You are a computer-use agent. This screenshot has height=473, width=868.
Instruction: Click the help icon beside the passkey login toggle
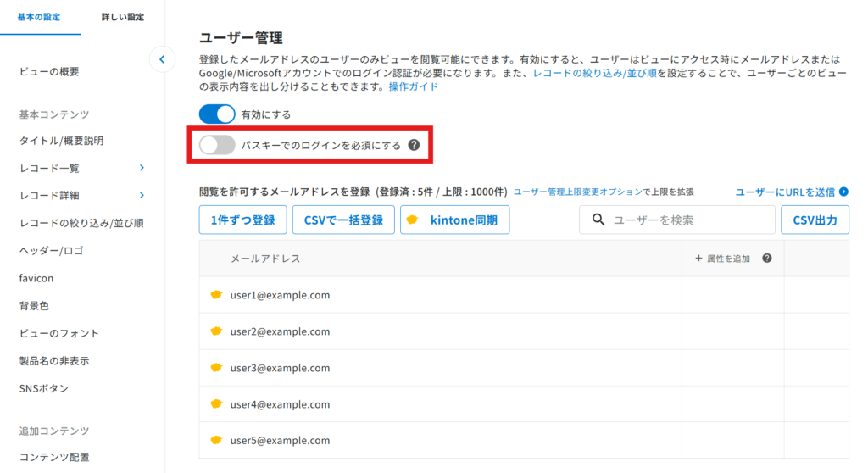click(414, 145)
